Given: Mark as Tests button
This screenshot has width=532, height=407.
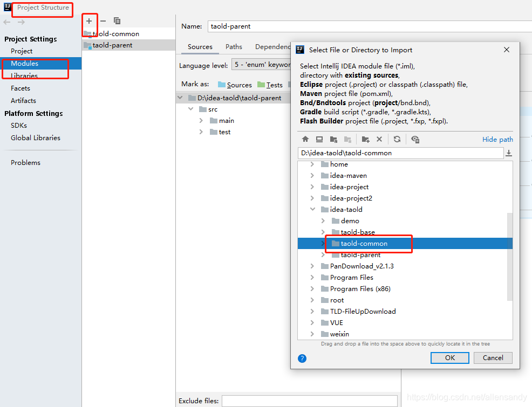Looking at the screenshot, I should pyautogui.click(x=270, y=85).
